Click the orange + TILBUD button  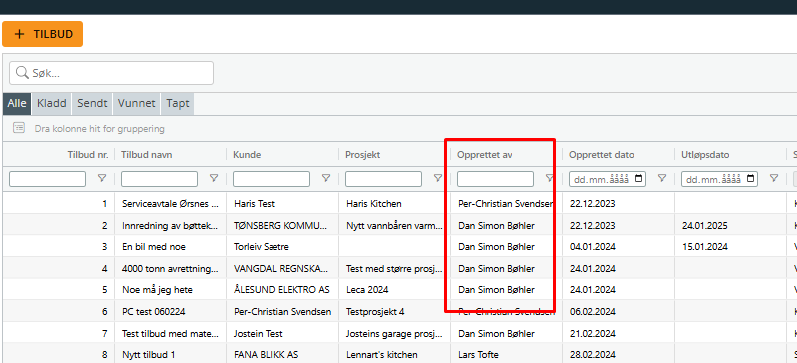tap(43, 34)
